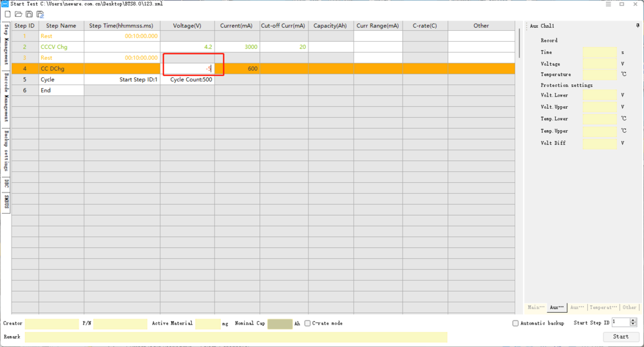Enable the C-rate mode checkbox
Viewport: 644px width, 347px height.
(308, 323)
